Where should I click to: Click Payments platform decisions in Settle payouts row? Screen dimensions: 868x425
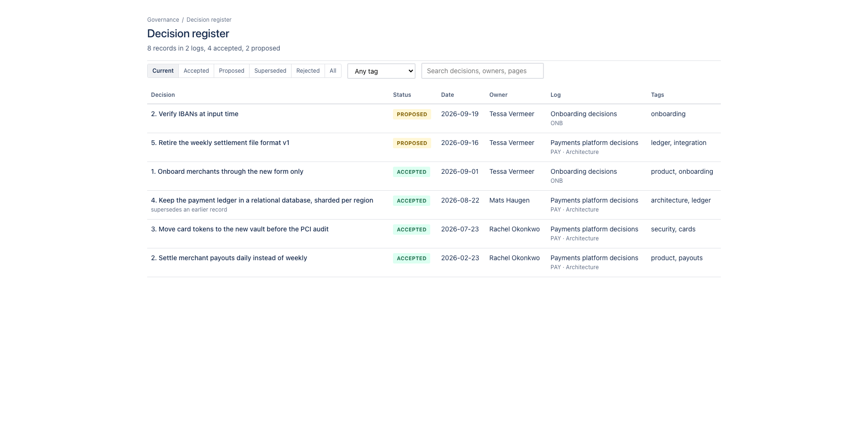tap(594, 258)
